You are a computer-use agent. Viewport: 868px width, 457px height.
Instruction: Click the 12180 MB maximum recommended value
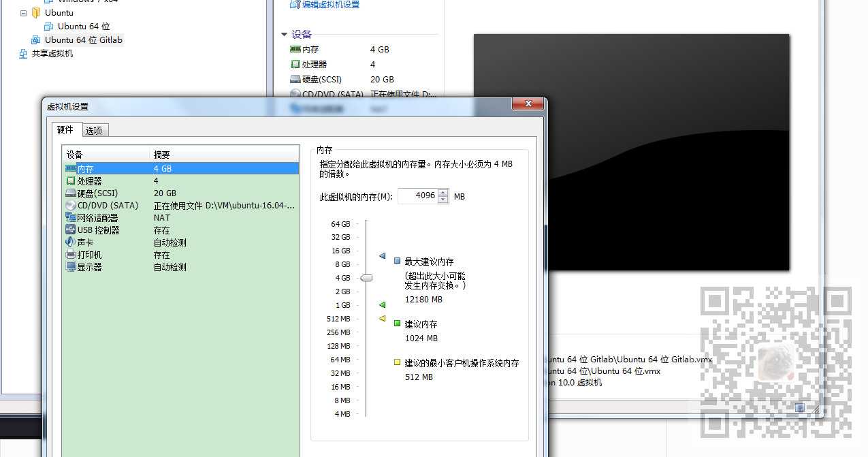click(423, 300)
